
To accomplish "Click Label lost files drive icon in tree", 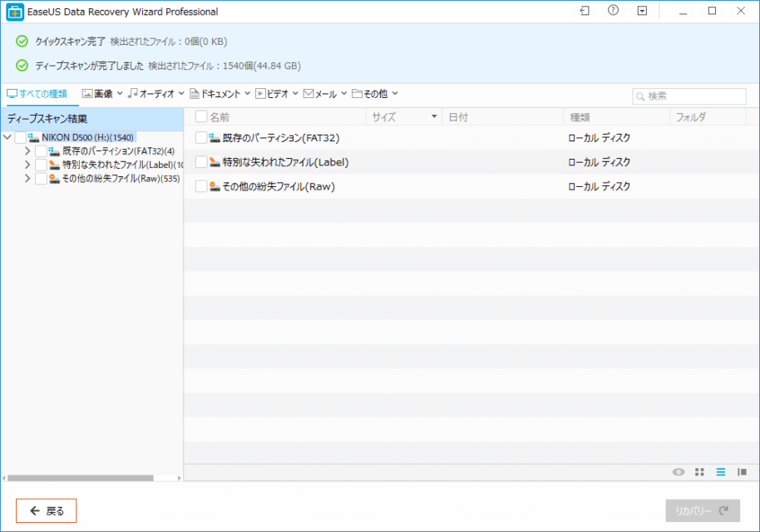I will coord(54,165).
